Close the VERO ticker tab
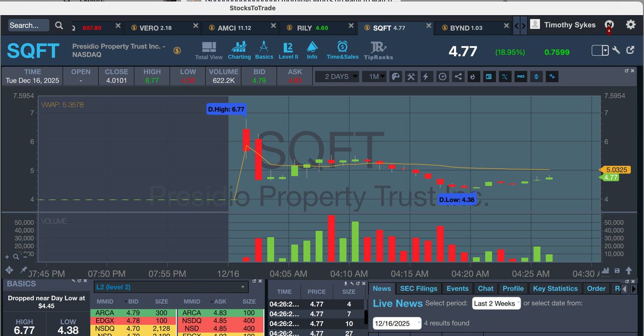Image resolution: width=644 pixels, height=336 pixels. pyautogui.click(x=196, y=26)
